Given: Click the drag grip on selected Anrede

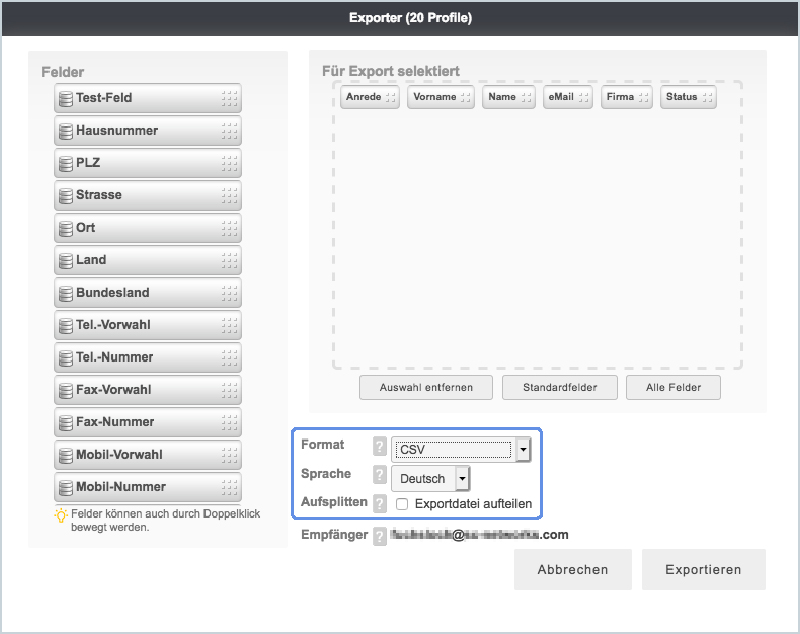Looking at the screenshot, I should [x=390, y=97].
